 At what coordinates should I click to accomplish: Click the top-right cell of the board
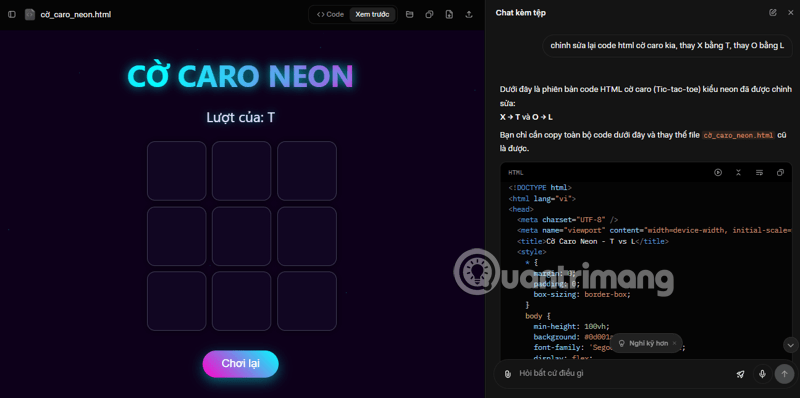coord(307,171)
